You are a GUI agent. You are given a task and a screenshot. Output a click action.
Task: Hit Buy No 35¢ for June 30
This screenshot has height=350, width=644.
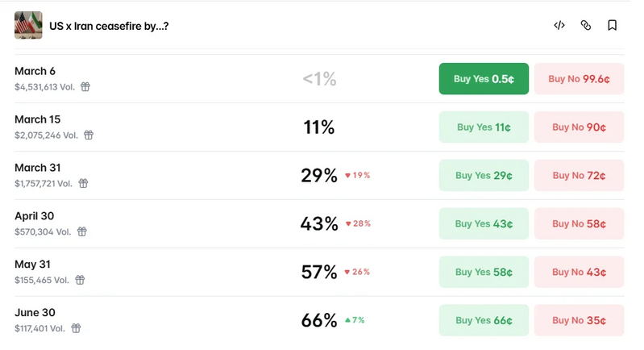pos(579,321)
